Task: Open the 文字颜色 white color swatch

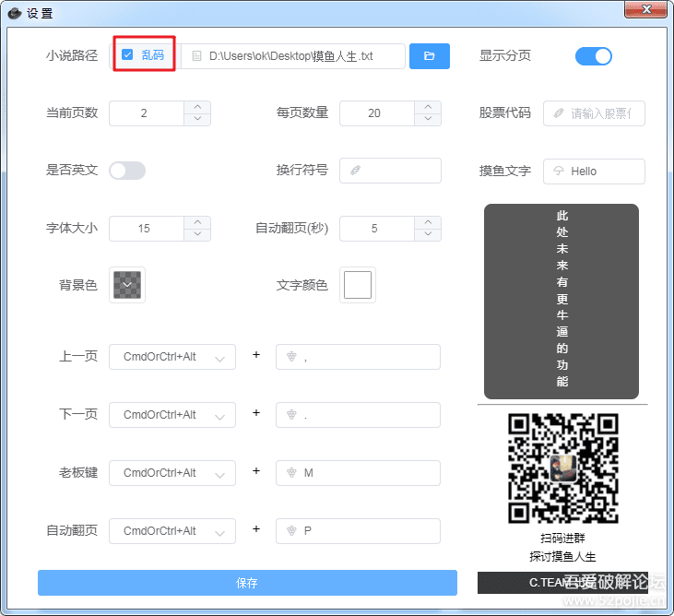Action: tap(358, 285)
